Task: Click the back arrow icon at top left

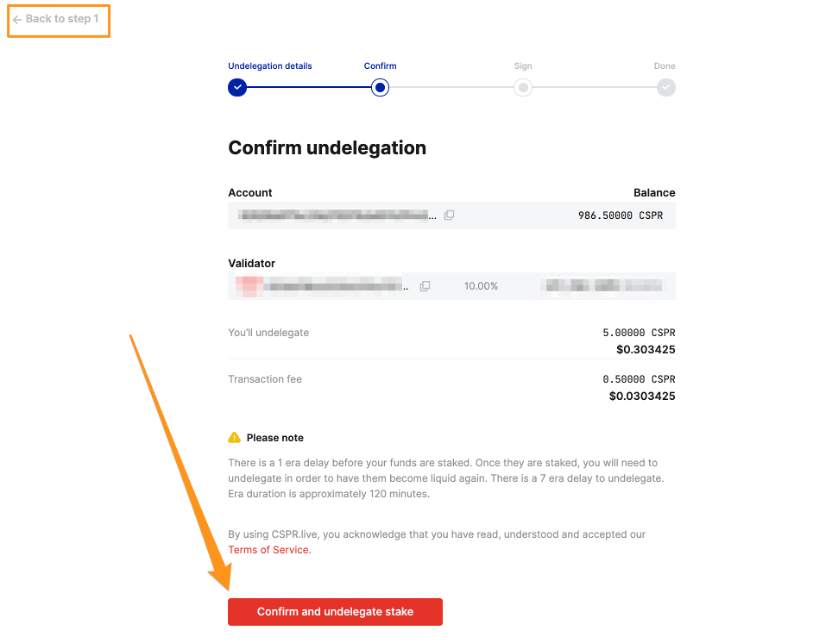Action: click(17, 19)
